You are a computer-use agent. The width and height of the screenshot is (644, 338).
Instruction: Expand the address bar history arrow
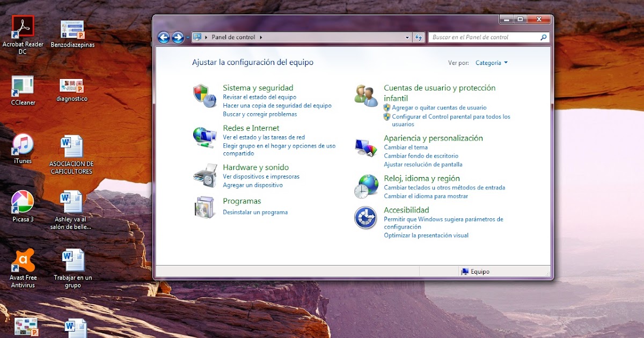[407, 37]
